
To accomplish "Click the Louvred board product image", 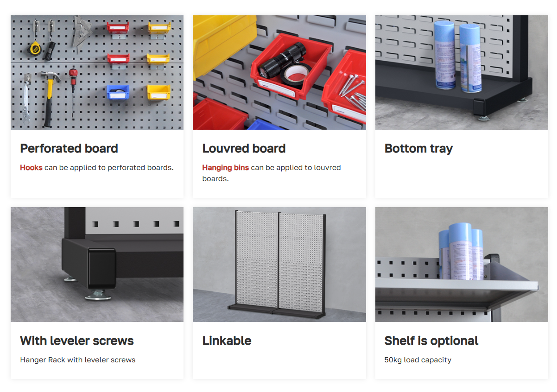I will pyautogui.click(x=279, y=72).
